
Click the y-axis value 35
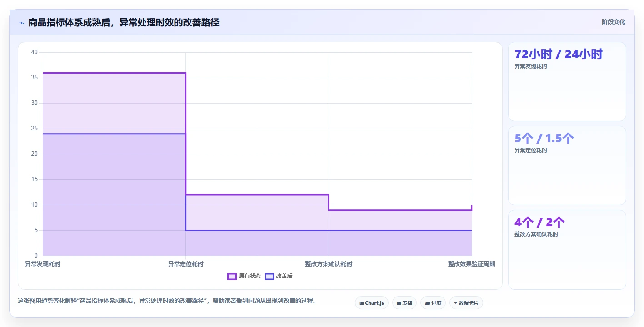pos(35,78)
